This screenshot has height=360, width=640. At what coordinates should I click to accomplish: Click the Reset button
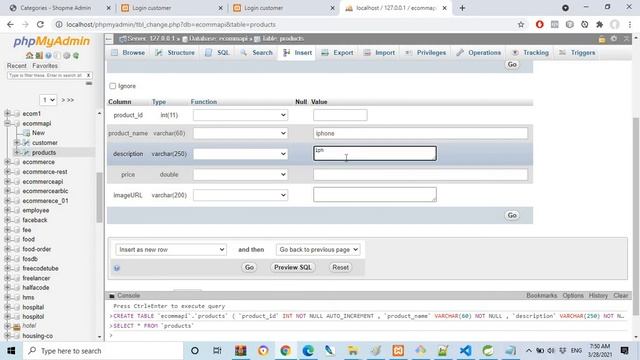point(340,267)
